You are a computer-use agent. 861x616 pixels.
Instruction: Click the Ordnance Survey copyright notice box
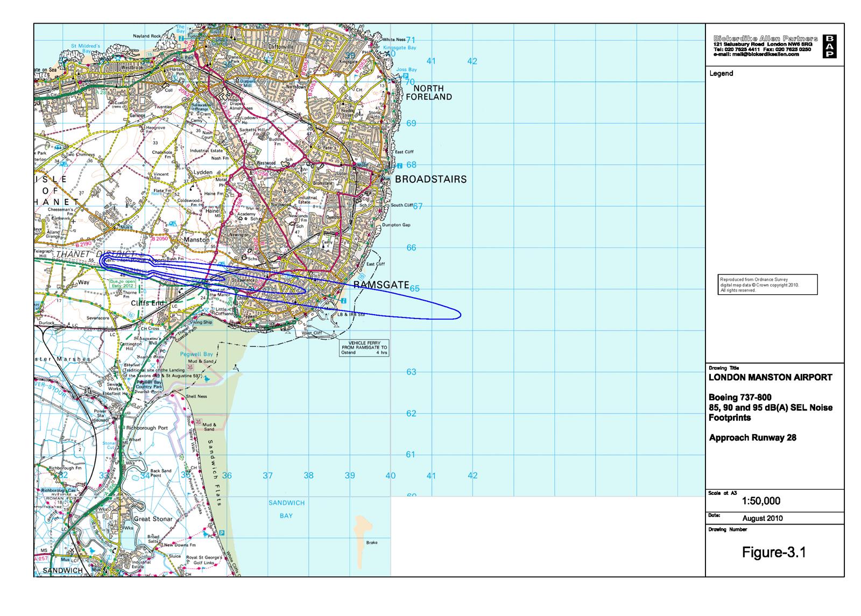coord(767,284)
